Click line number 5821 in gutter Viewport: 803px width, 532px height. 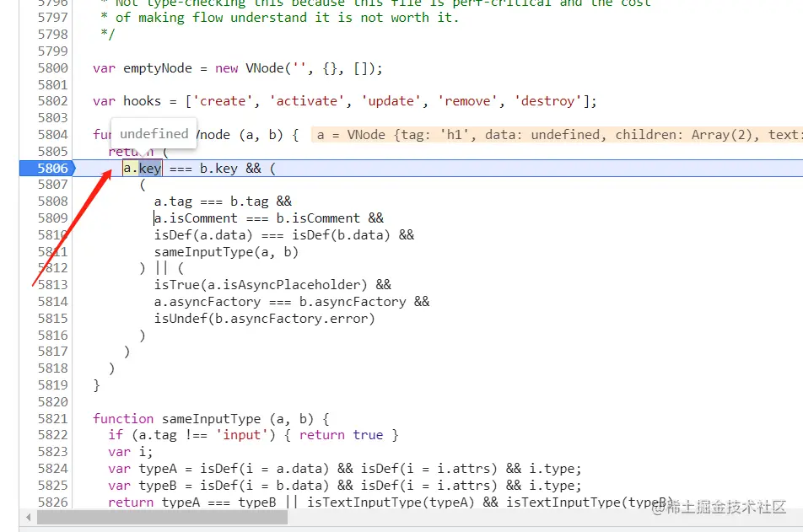coord(53,419)
